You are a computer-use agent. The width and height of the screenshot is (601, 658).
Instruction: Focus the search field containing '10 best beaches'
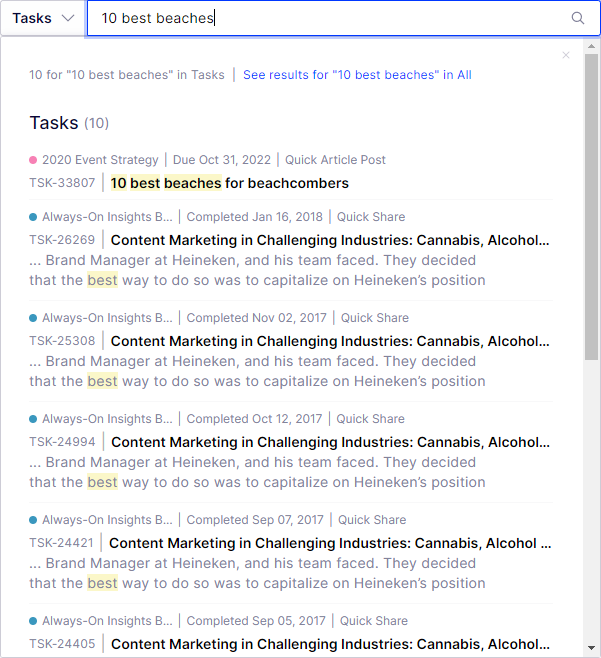343,18
